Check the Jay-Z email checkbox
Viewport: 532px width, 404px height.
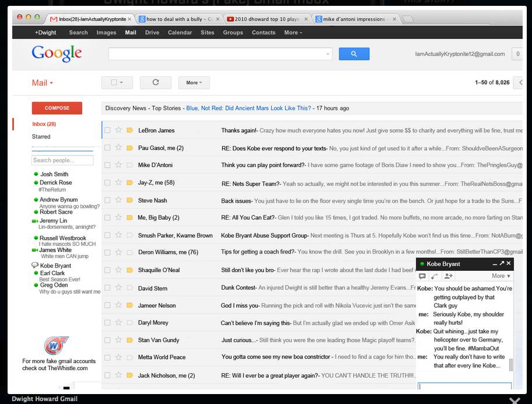[107, 183]
